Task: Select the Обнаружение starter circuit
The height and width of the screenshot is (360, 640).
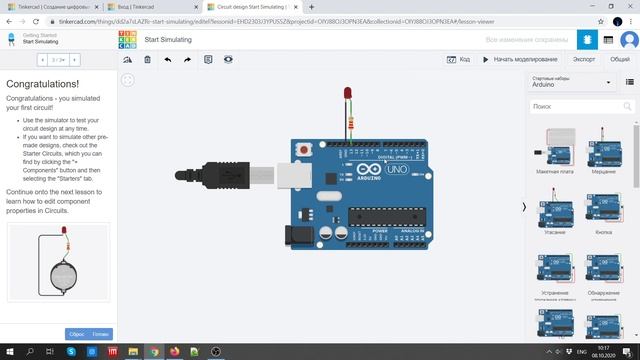Action: tap(604, 277)
